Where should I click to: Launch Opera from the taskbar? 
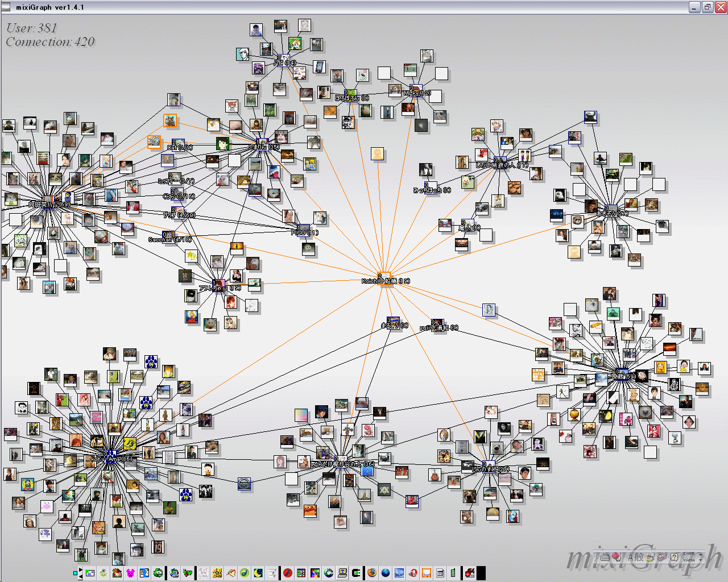pyautogui.click(x=413, y=573)
